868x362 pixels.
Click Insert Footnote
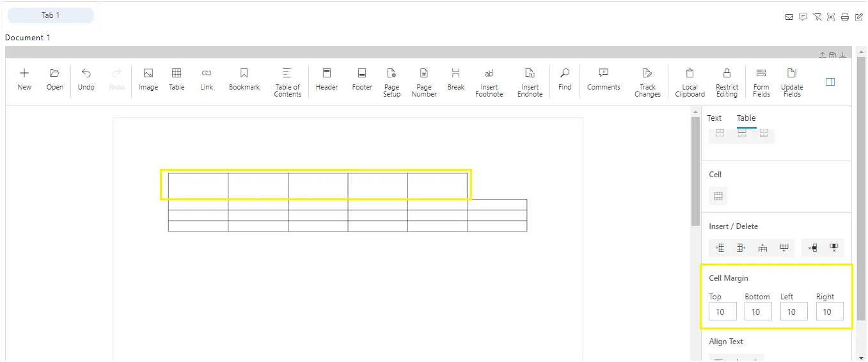(489, 83)
